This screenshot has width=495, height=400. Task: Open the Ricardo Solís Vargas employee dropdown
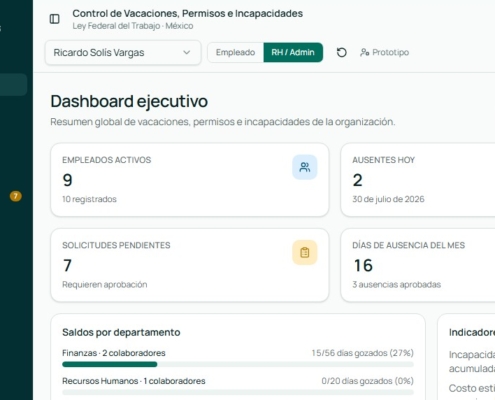(123, 53)
